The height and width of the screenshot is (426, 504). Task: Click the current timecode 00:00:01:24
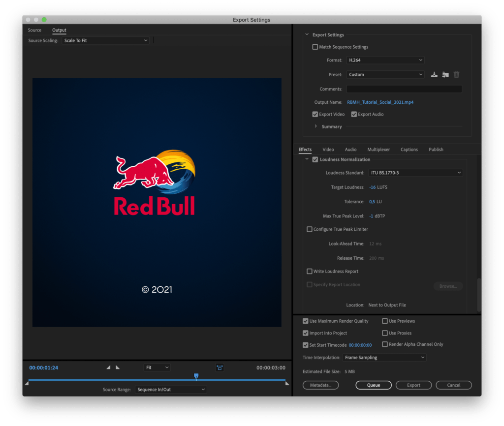(44, 367)
